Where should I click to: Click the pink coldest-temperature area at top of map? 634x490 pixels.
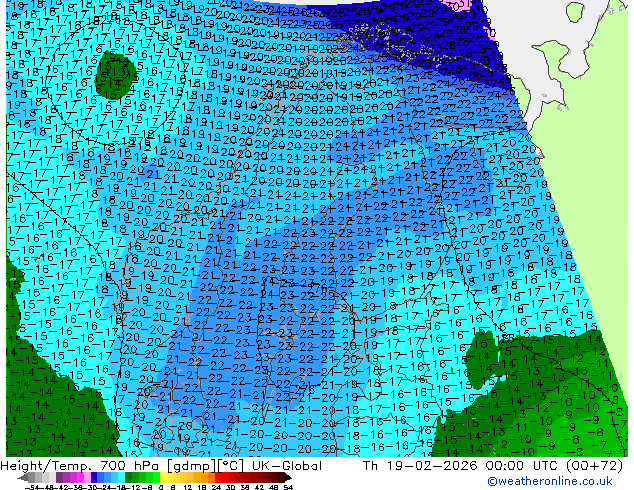pyautogui.click(x=460, y=5)
